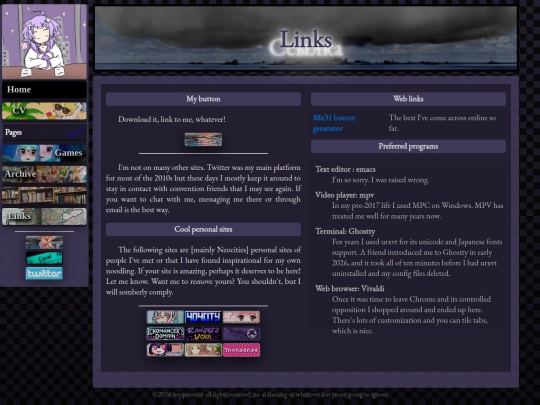Screen dimensions: 540x405
Task: Click the blue 'New!' label beside Pages
Action: [x=75, y=132]
